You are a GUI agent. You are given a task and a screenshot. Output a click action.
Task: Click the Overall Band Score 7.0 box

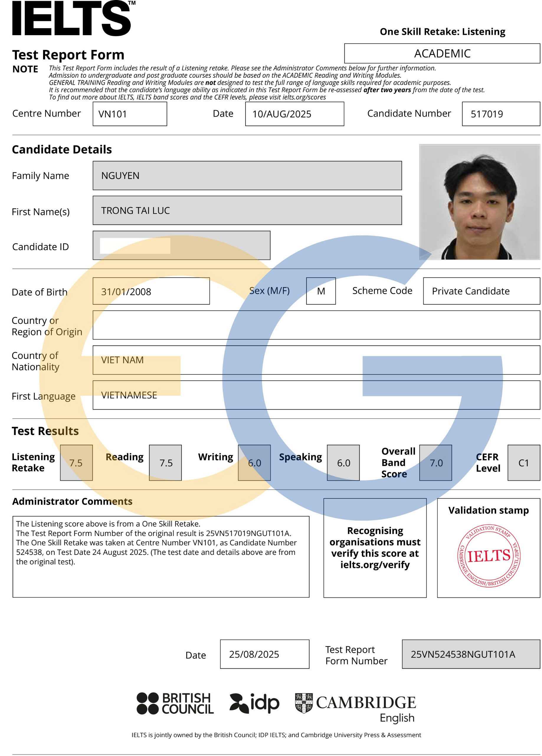coord(435,463)
